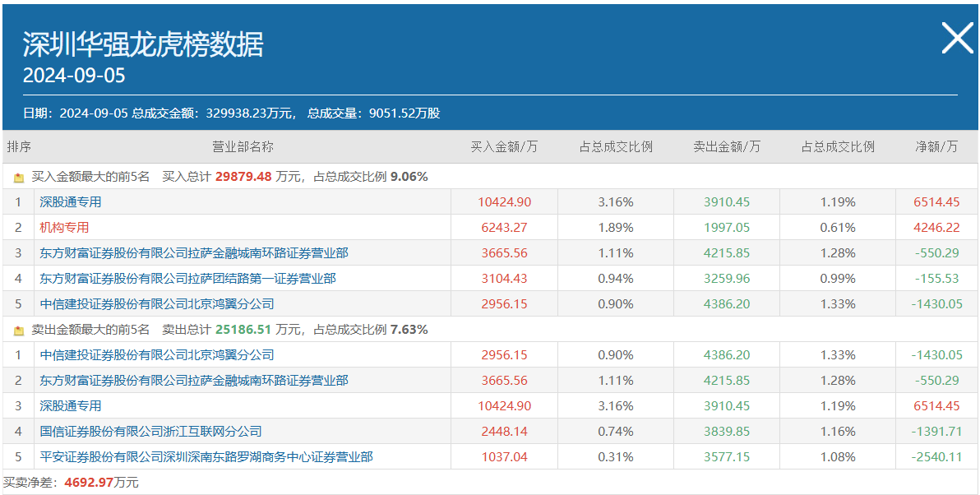Open 中信建投北京鸿翼分公司 in the buy section
980x495 pixels.
pyautogui.click(x=157, y=303)
